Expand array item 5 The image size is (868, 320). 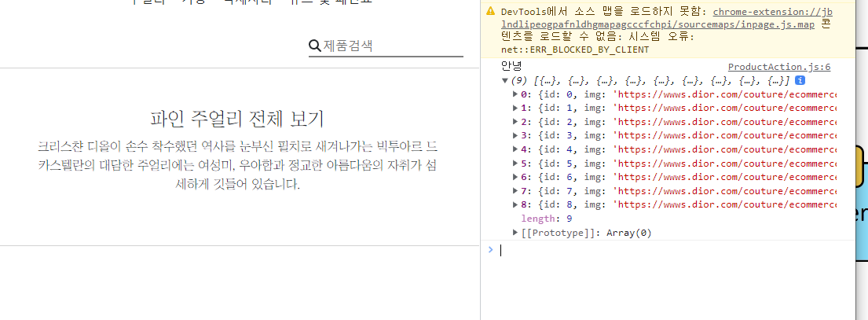click(516, 164)
